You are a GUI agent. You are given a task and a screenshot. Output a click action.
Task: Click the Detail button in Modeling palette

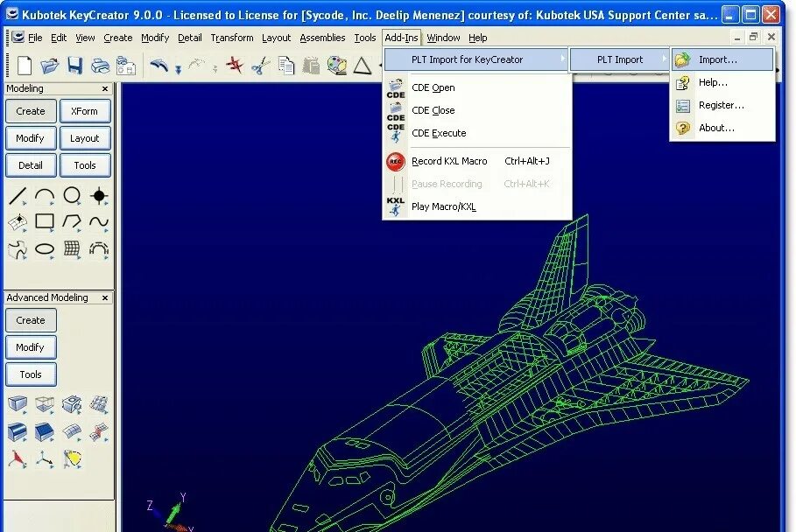(31, 165)
